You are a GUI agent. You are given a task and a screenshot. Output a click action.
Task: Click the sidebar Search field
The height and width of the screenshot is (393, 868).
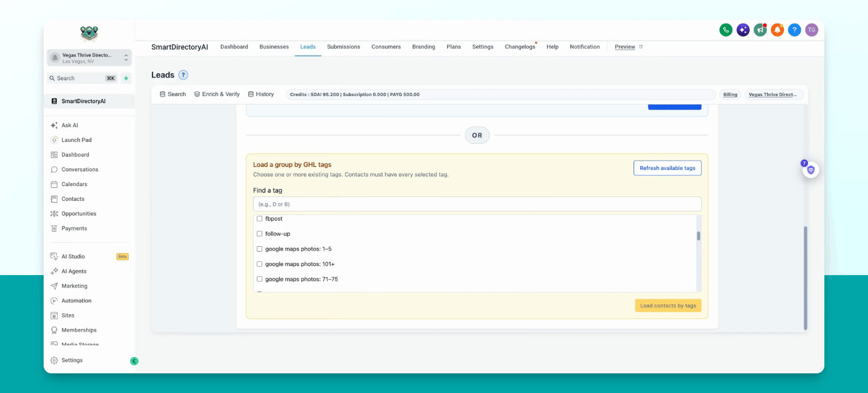(82, 78)
